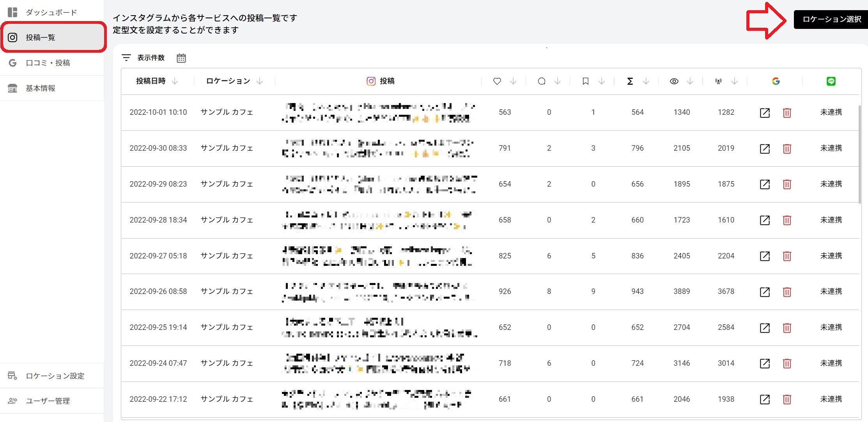
Task: Sort by ロケーション column arrow
Action: tap(260, 81)
